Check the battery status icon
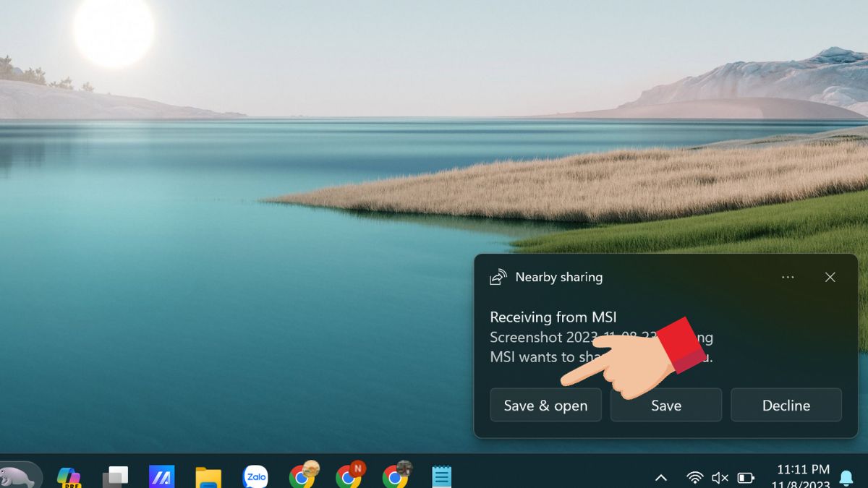868x488 pixels. click(745, 478)
